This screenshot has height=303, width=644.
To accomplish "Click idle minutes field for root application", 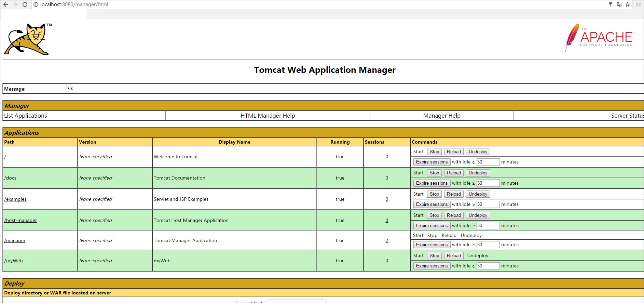I will pyautogui.click(x=488, y=162).
